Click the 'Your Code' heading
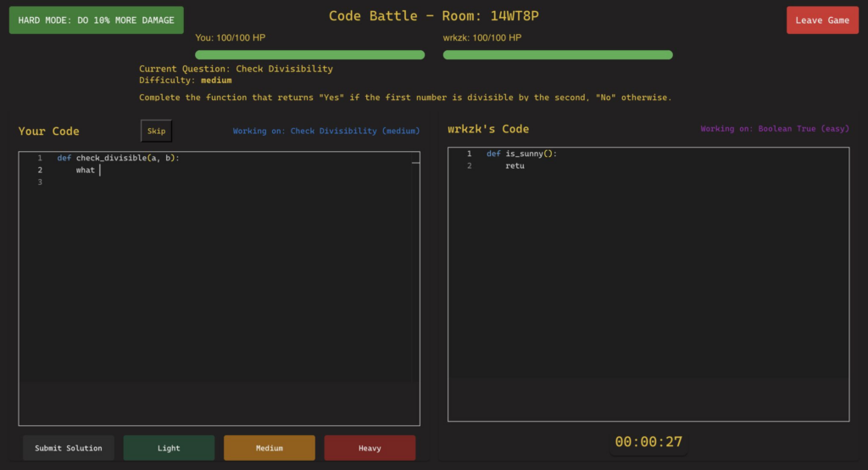This screenshot has width=868, height=470. (48, 131)
